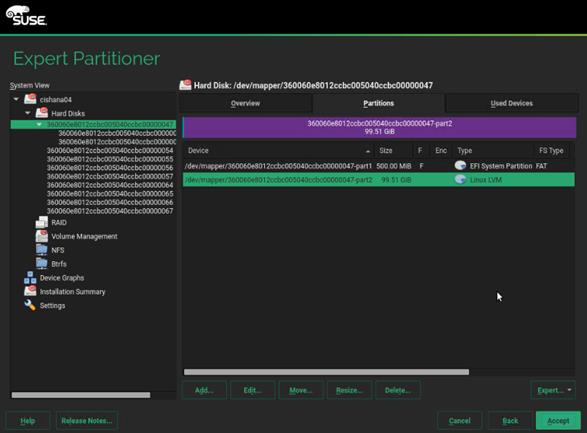This screenshot has width=587, height=433.
Task: Select disk ending 00000066 in tree
Action: tap(110, 202)
